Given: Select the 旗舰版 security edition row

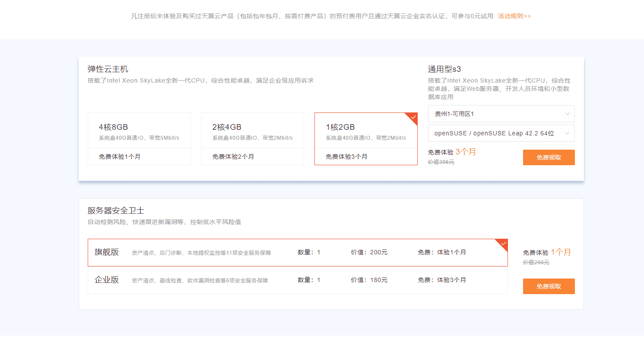Looking at the screenshot, I should [298, 253].
